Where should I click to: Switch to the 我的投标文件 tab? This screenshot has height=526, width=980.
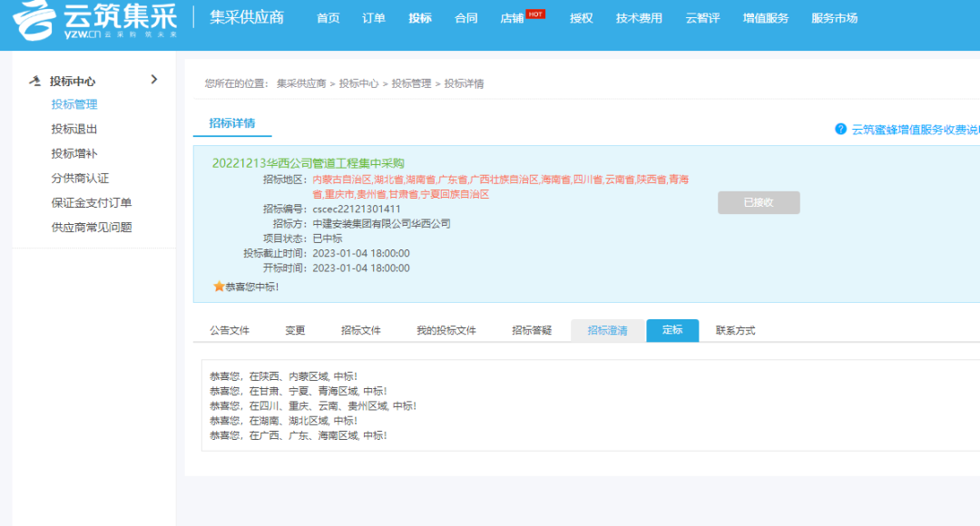click(446, 330)
